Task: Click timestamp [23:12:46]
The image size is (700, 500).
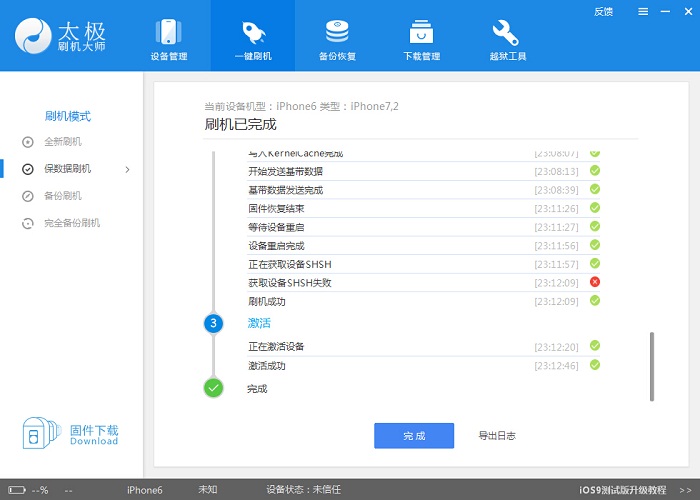Action: 556,366
